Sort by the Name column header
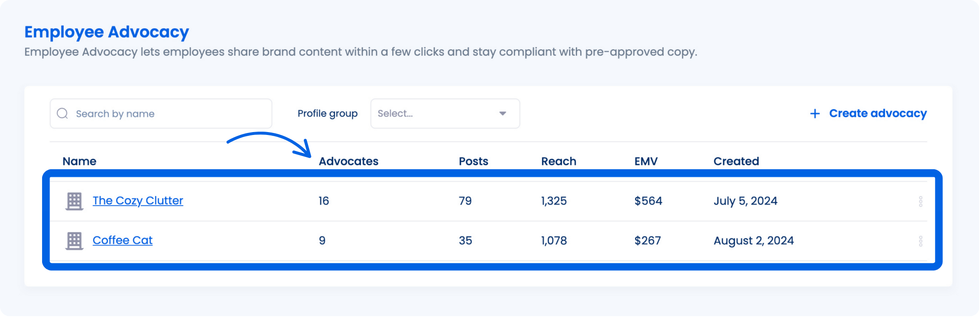The width and height of the screenshot is (980, 317). pos(79,161)
